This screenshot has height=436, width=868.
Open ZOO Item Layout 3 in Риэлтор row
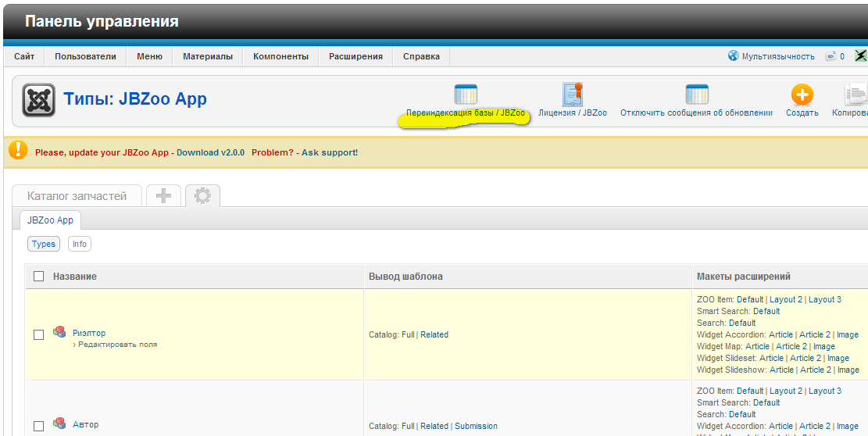pyautogui.click(x=825, y=299)
